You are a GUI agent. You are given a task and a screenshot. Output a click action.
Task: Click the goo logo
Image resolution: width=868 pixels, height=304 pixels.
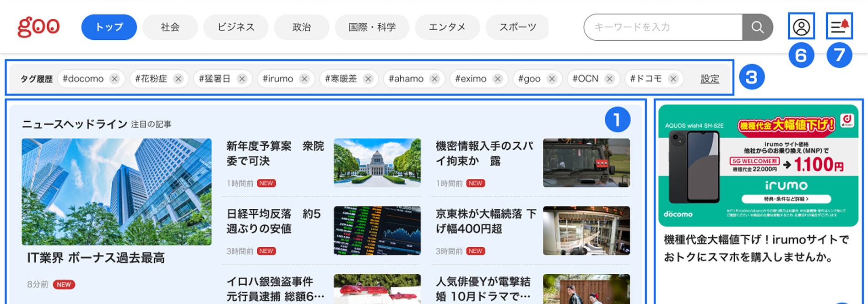[x=38, y=27]
